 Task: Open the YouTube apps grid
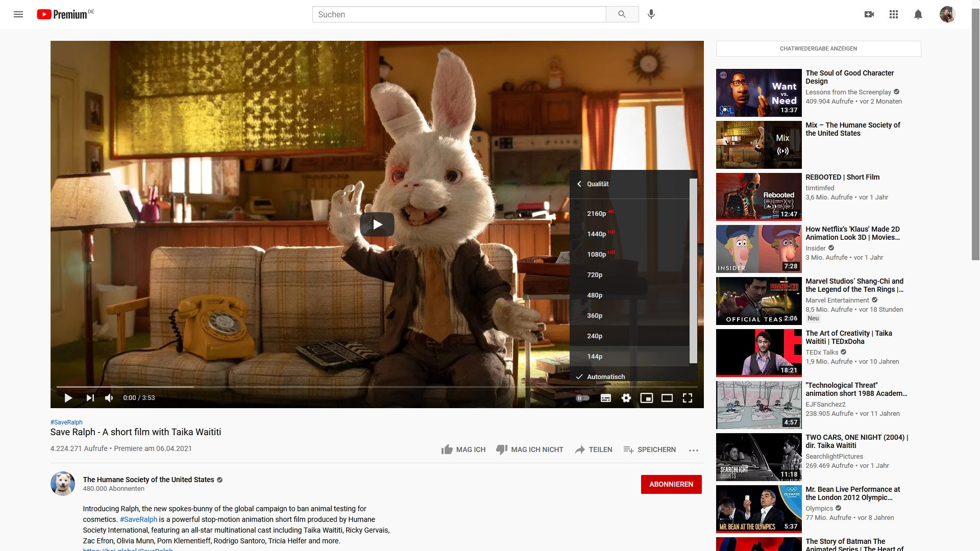pos(894,14)
